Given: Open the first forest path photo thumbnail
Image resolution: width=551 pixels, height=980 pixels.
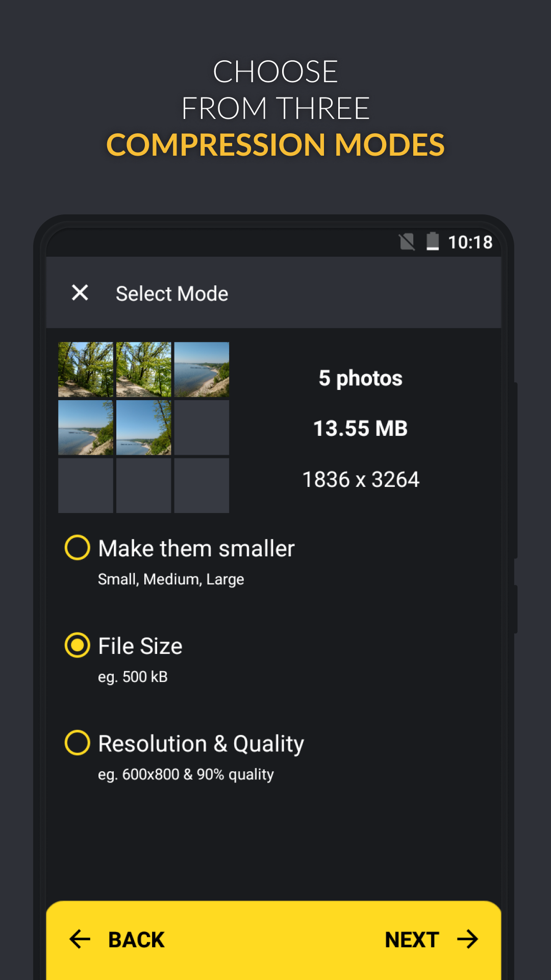Looking at the screenshot, I should click(86, 370).
